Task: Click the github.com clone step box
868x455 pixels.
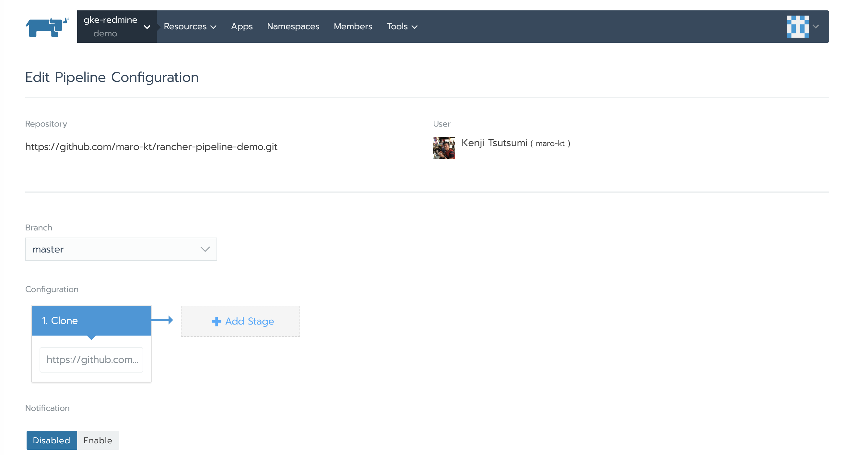Action: point(91,360)
